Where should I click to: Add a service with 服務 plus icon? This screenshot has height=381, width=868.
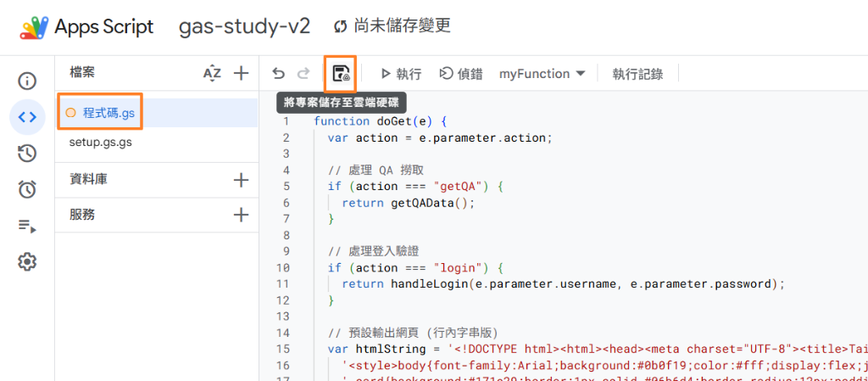(x=241, y=215)
